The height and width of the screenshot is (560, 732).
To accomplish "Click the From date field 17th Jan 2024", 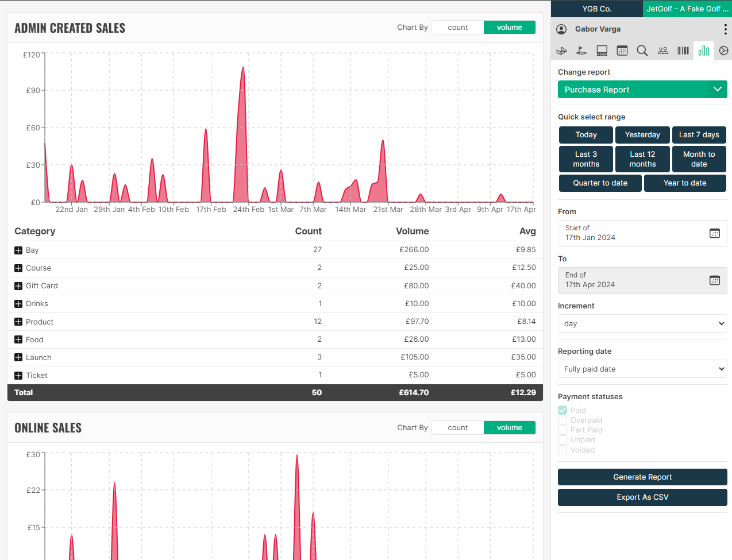I will click(642, 233).
